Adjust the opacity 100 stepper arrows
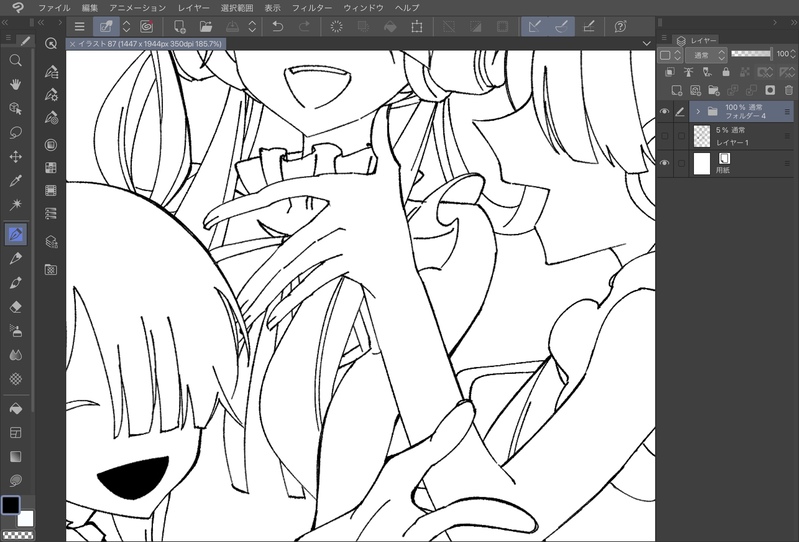 coord(793,53)
